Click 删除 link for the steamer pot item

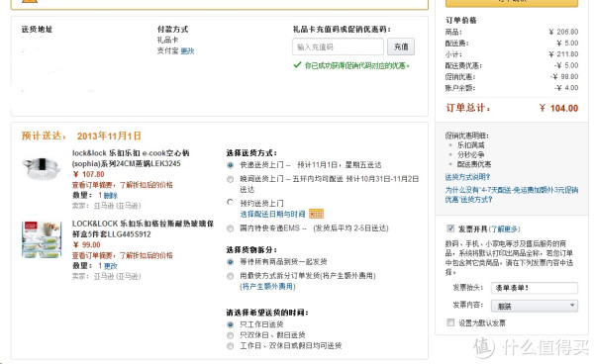(111, 196)
